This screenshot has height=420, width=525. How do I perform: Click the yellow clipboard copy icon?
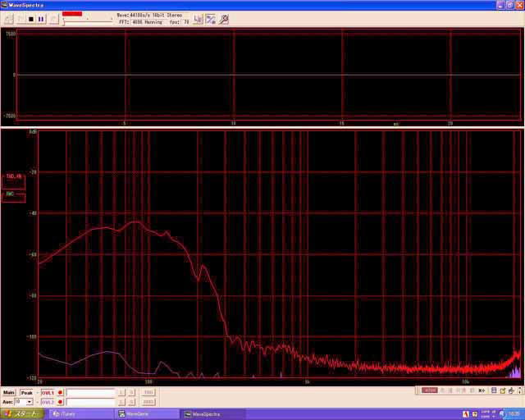tap(503, 390)
